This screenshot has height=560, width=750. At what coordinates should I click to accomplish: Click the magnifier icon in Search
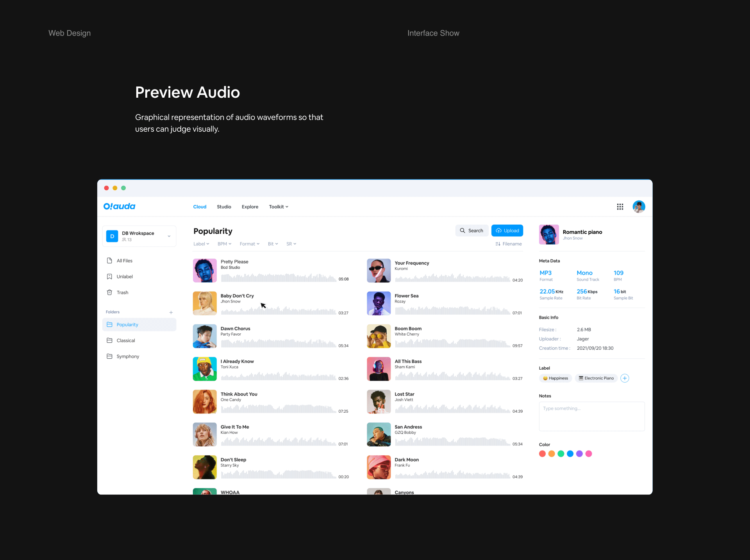click(x=462, y=231)
